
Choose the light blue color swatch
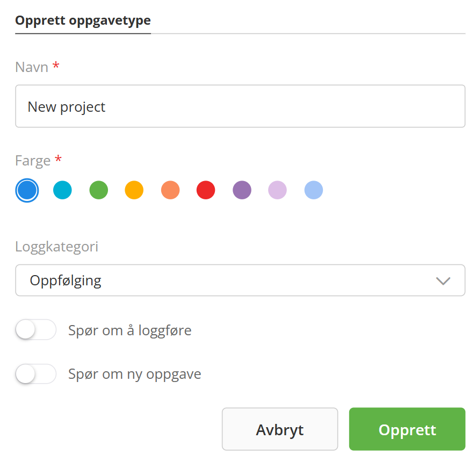click(x=314, y=190)
